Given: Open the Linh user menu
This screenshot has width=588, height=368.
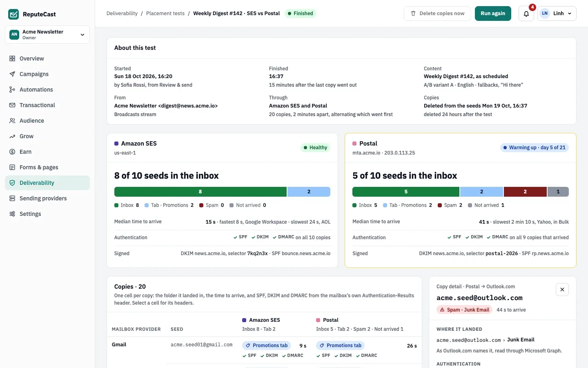Looking at the screenshot, I should (557, 13).
